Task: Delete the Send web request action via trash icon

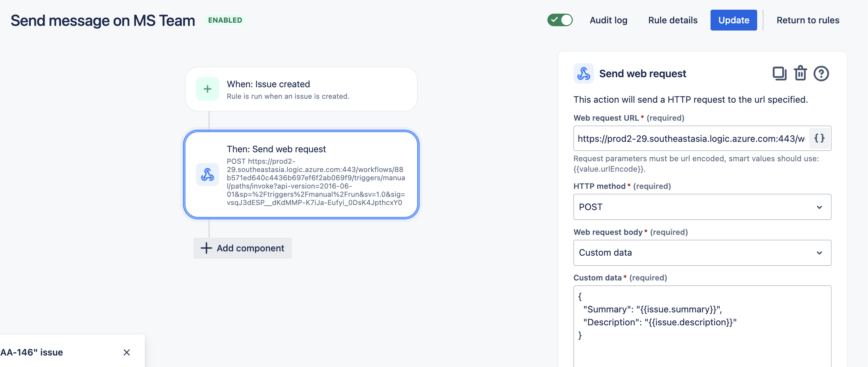Action: click(800, 73)
